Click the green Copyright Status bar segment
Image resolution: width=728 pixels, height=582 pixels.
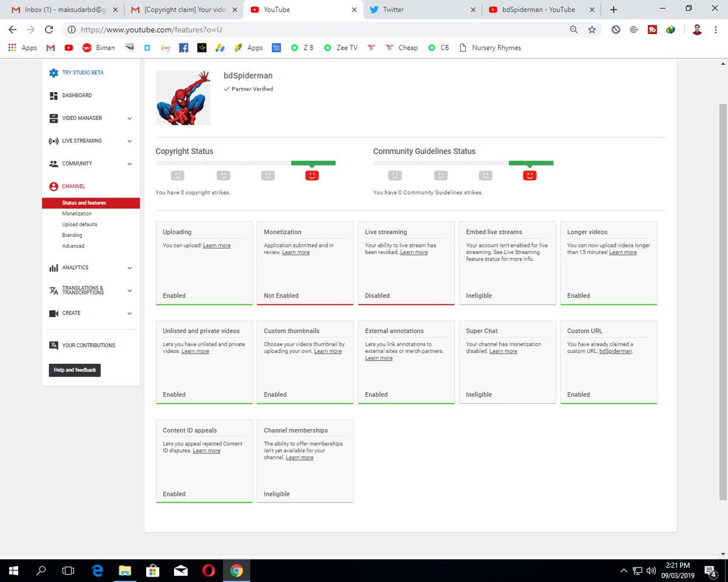click(313, 163)
